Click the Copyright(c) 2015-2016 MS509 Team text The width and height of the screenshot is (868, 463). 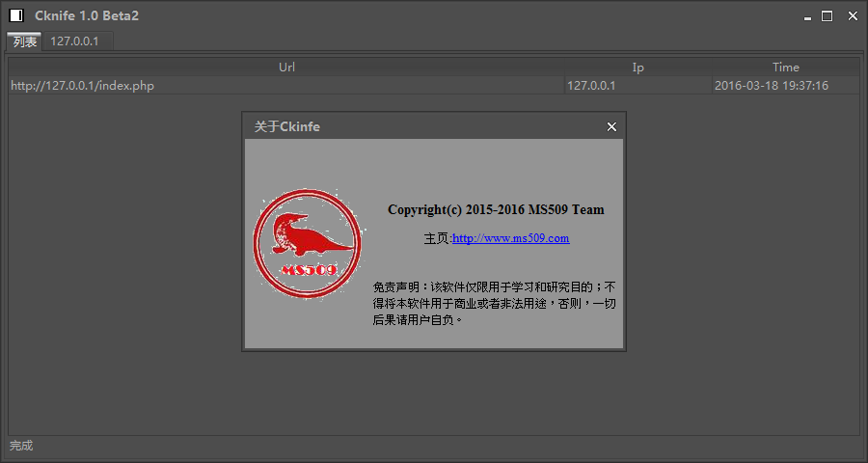pos(496,209)
